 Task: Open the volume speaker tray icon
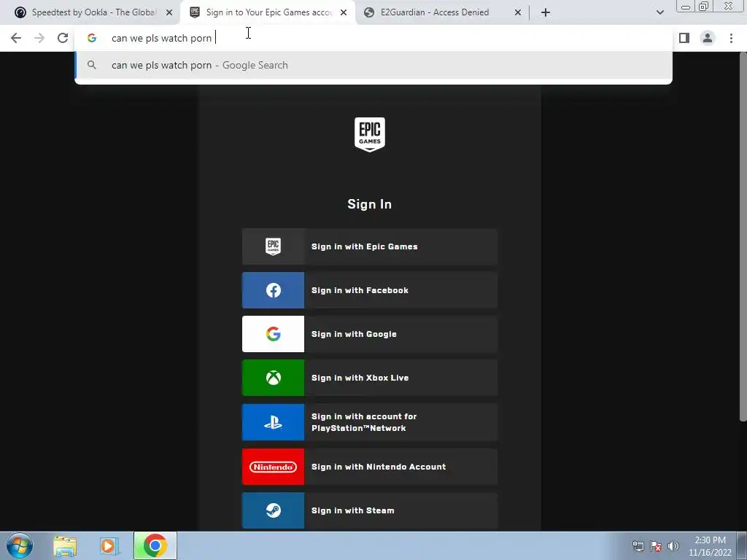[673, 546]
